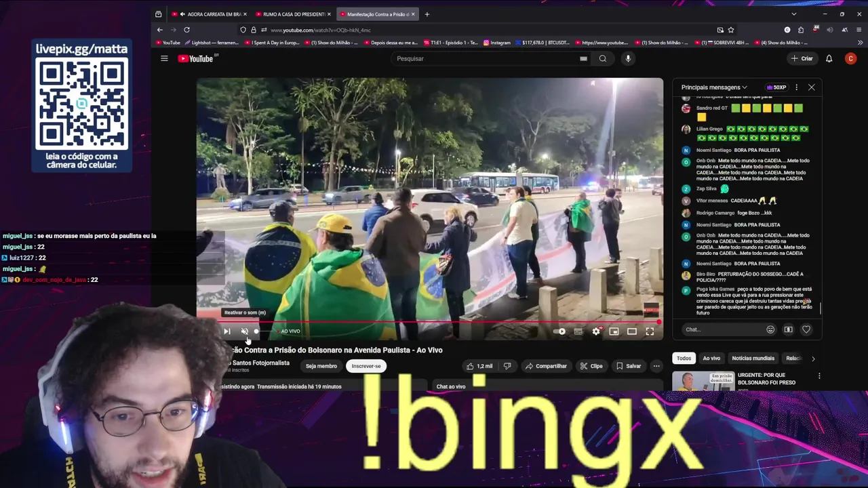The image size is (868, 488).
Task: Open the on-screen keyboard icon in search box
Action: click(583, 58)
